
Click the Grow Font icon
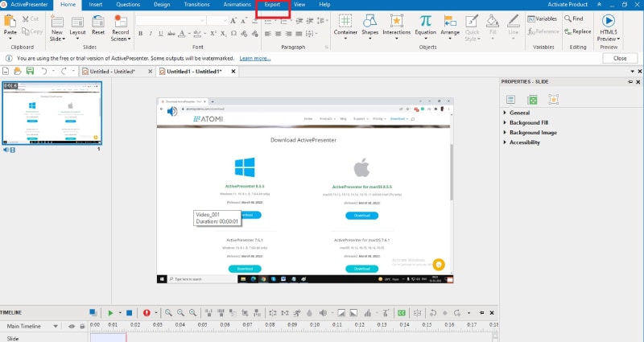coord(233,21)
